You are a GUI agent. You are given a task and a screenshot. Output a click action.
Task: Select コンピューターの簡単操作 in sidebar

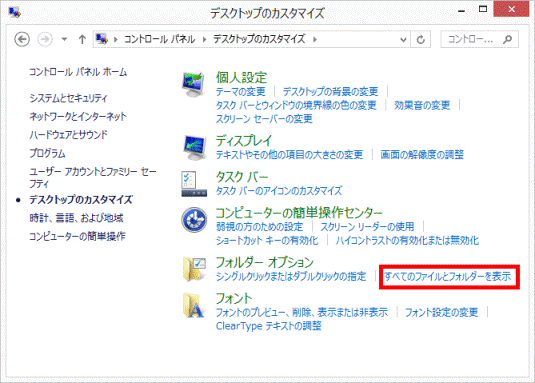77,236
